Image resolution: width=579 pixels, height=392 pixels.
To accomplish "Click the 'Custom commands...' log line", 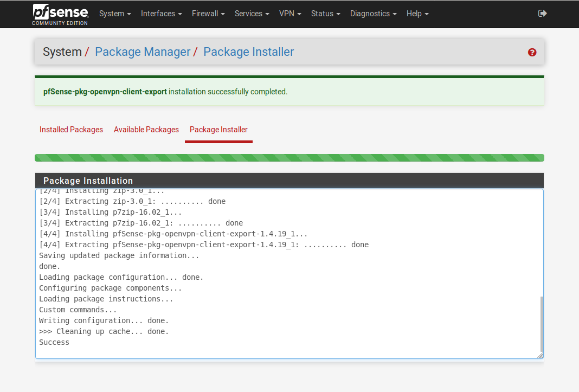I will click(x=78, y=310).
